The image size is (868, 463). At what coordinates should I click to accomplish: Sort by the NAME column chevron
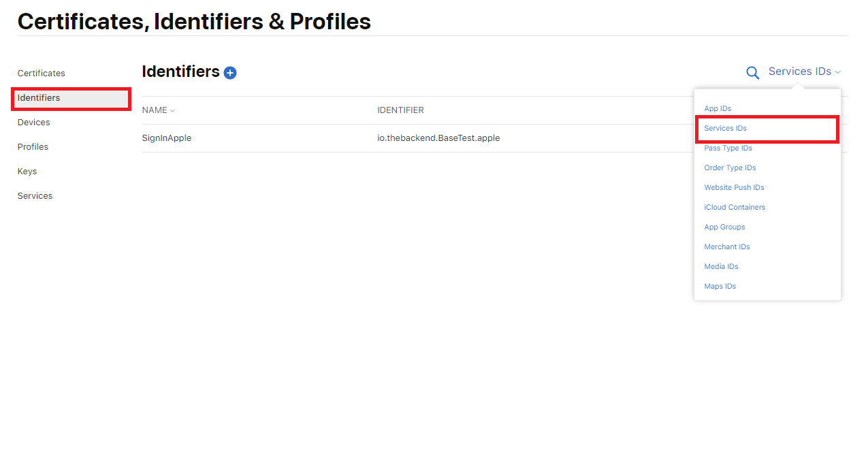point(173,111)
